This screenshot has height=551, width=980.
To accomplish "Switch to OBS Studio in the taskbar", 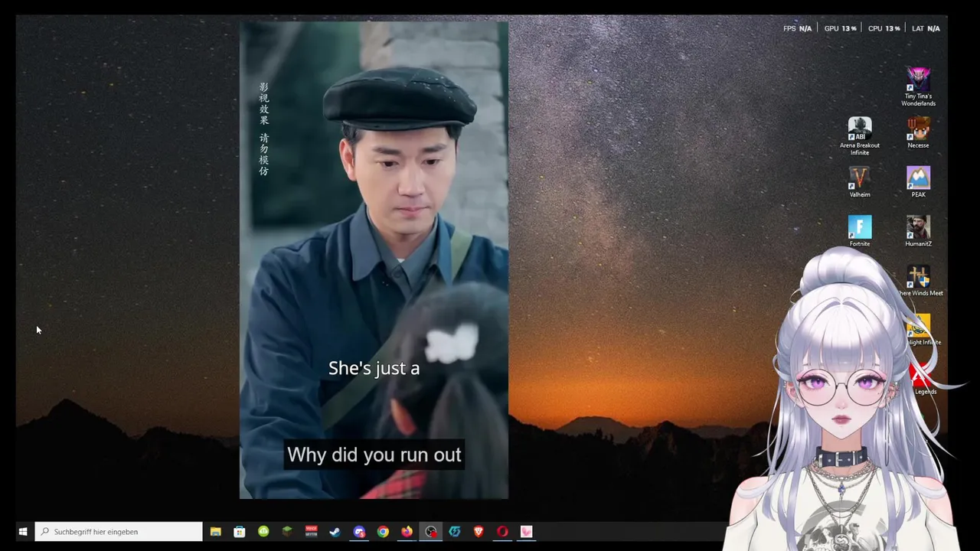I will [431, 531].
